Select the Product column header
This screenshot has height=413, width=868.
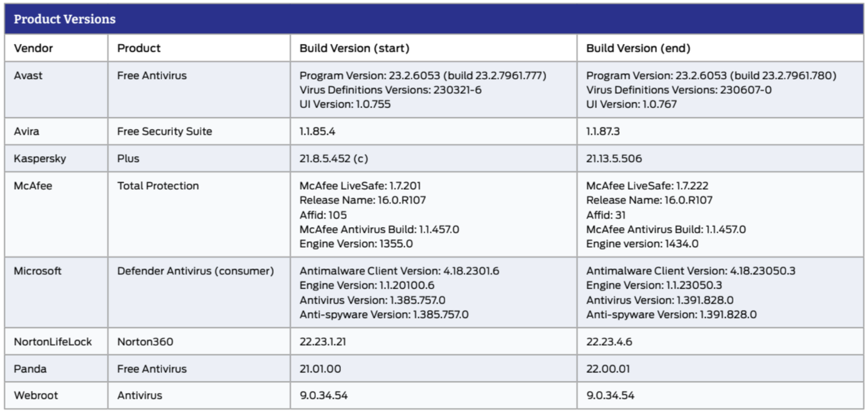[x=139, y=48]
